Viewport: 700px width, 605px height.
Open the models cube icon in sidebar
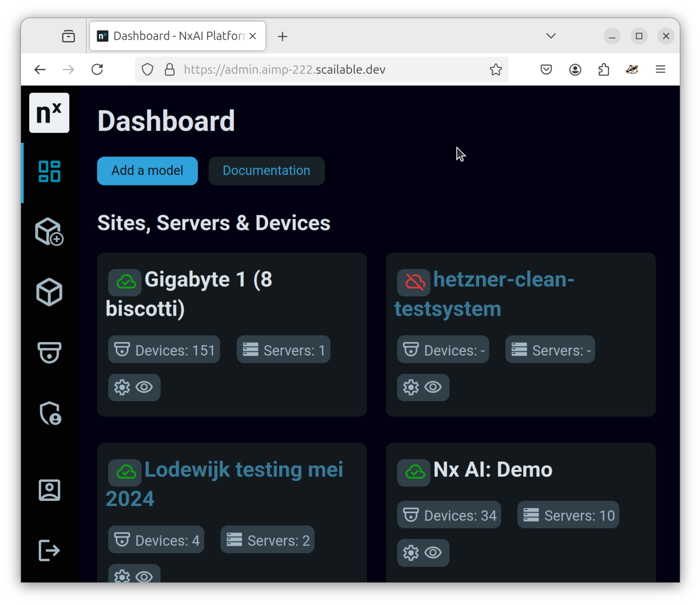(49, 292)
